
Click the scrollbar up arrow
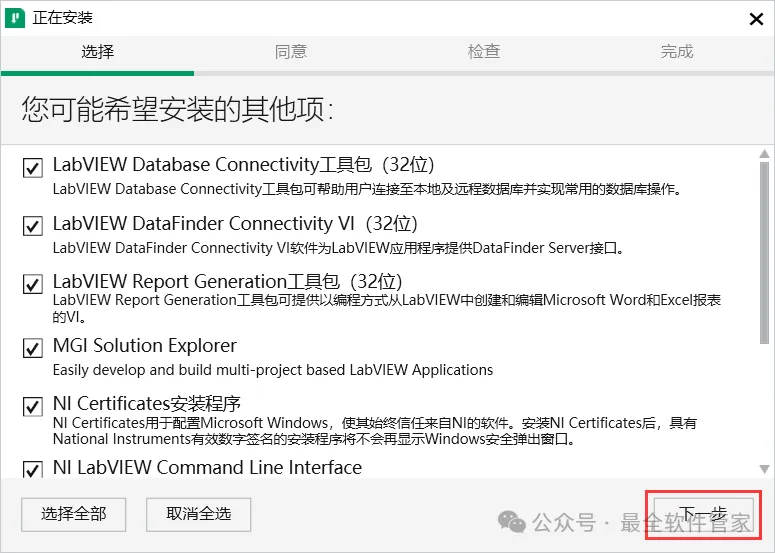[764, 154]
